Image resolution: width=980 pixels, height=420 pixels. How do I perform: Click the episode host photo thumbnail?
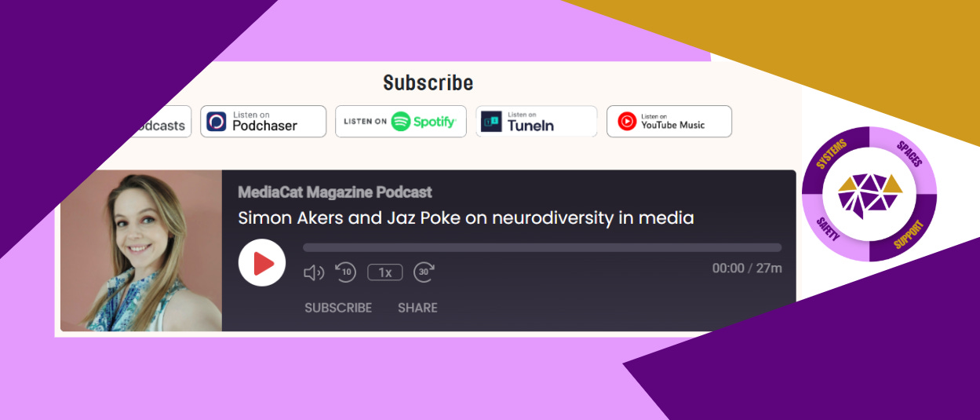point(141,250)
